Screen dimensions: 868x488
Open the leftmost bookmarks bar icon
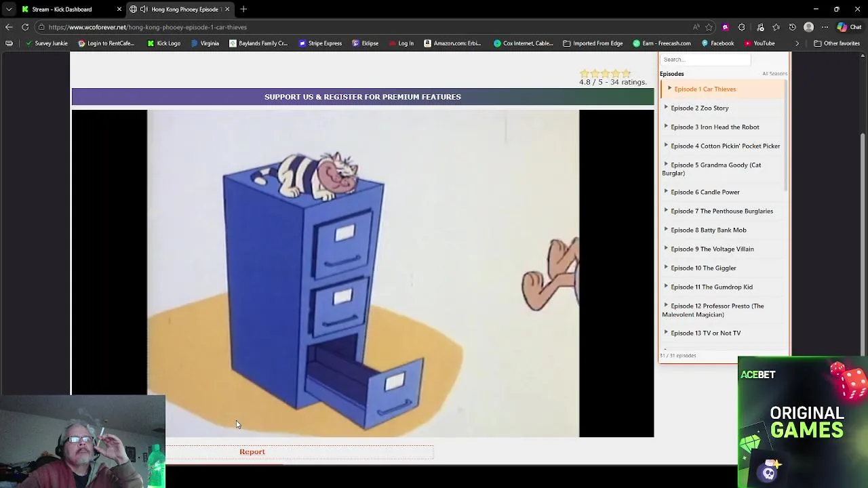(9, 43)
